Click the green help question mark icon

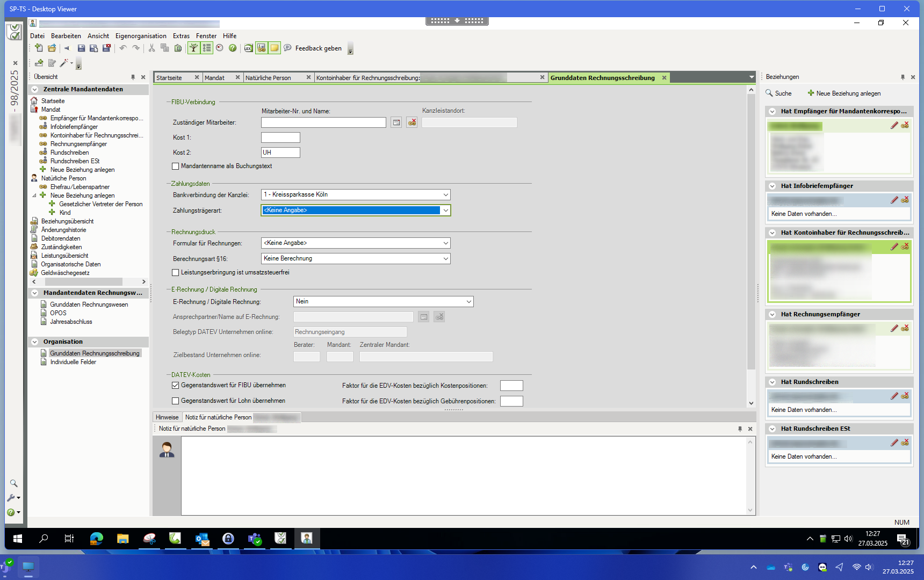[x=233, y=48]
